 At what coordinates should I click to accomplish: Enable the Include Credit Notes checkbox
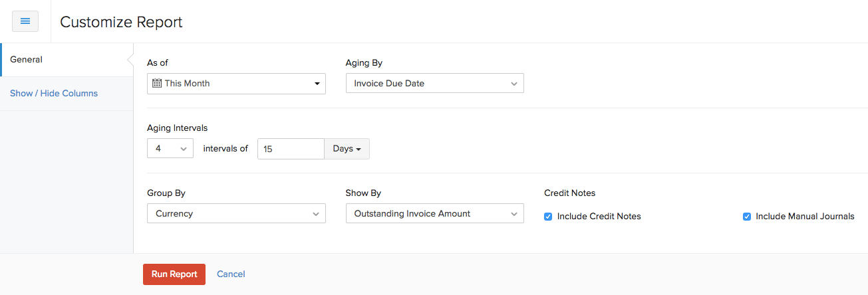point(548,217)
